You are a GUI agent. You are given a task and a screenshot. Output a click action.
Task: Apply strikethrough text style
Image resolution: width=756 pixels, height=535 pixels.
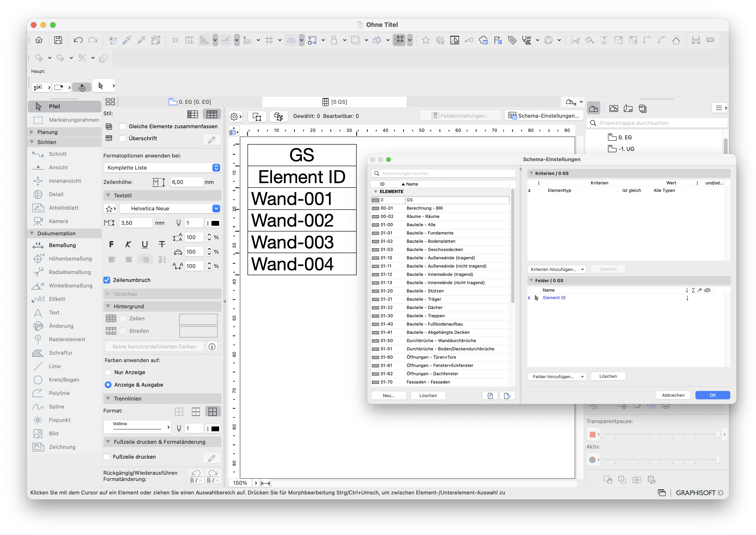pyautogui.click(x=161, y=244)
